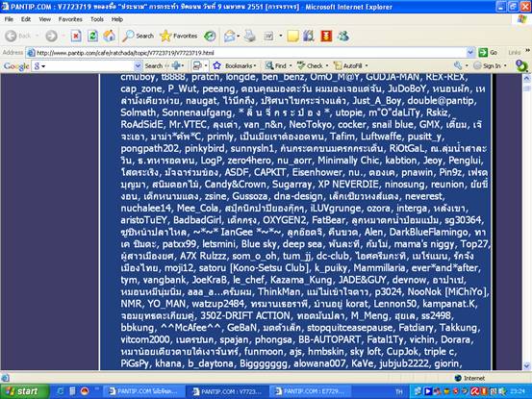Expand the Google search box dropdown
The width and height of the screenshot is (532, 399).
point(138,65)
